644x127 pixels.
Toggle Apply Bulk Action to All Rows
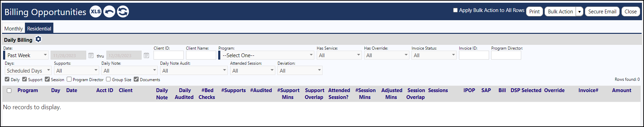coord(455,10)
